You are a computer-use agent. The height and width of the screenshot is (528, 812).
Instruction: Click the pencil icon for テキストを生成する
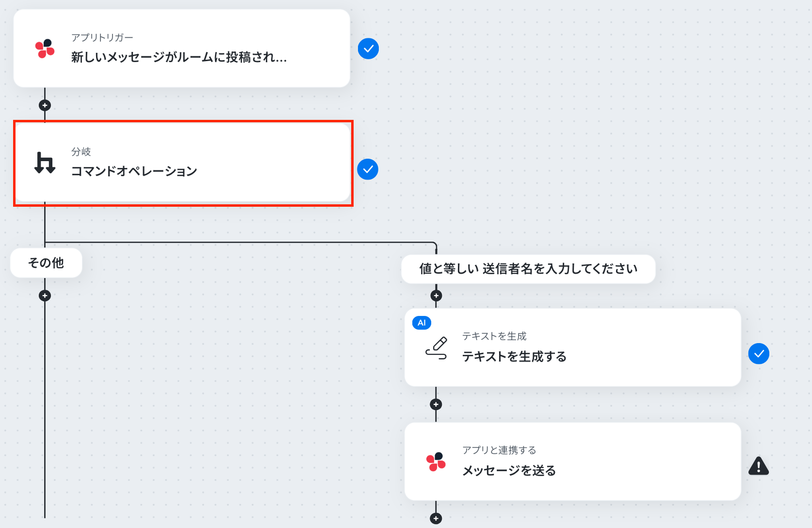pyautogui.click(x=436, y=348)
